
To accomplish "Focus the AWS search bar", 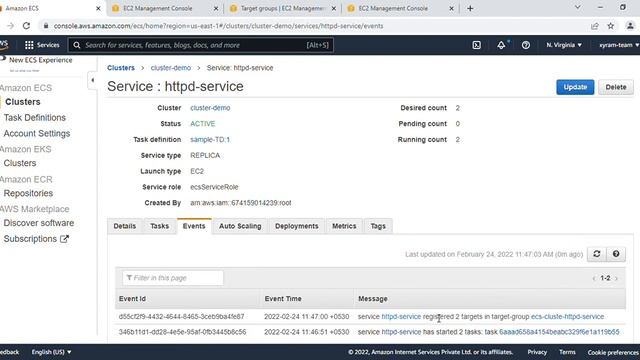I will 201,45.
